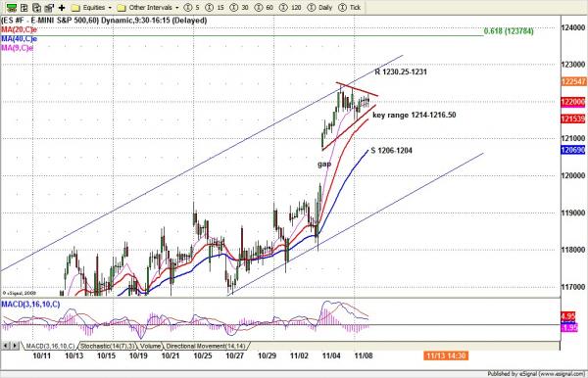Click the red 121539 price marker
This screenshot has height=378, width=588.
573,119
